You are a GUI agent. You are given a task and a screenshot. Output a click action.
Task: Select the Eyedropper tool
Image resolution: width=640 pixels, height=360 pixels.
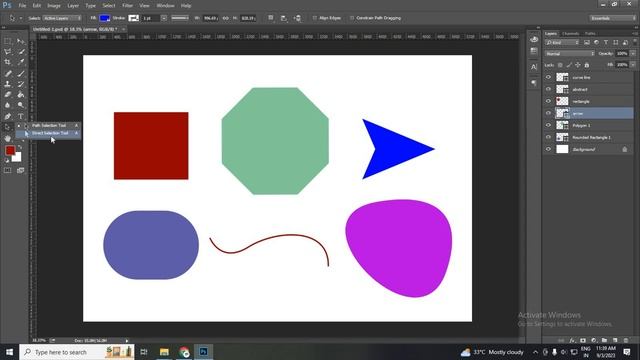click(x=21, y=62)
